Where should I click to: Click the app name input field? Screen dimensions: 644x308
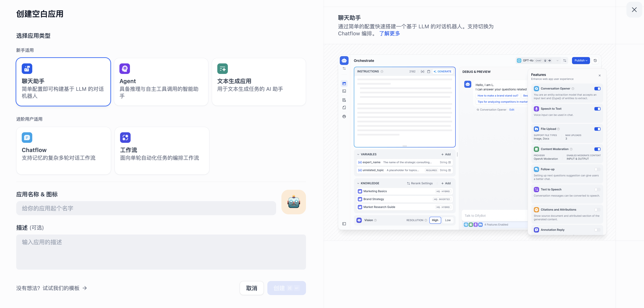(x=146, y=208)
